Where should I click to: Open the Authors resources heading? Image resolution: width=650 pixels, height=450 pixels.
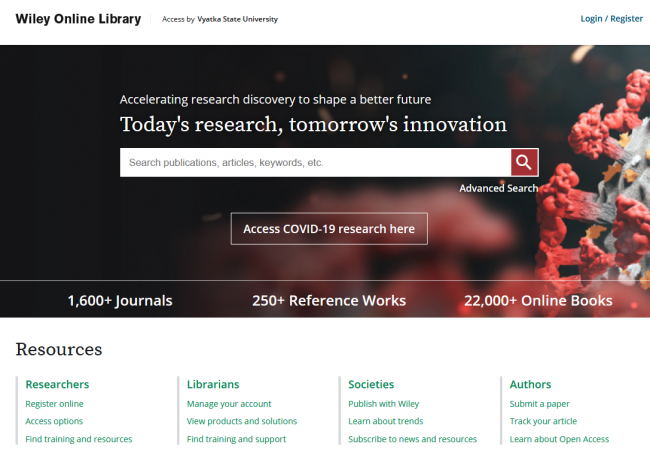530,385
